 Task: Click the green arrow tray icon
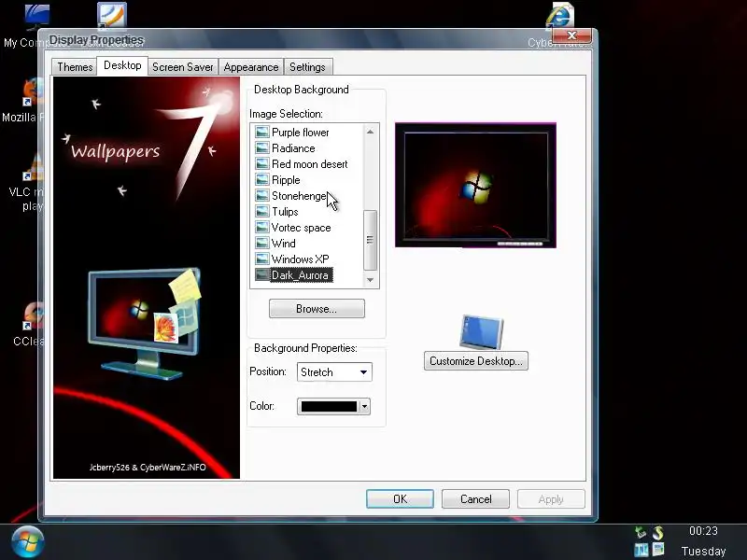[641, 532]
